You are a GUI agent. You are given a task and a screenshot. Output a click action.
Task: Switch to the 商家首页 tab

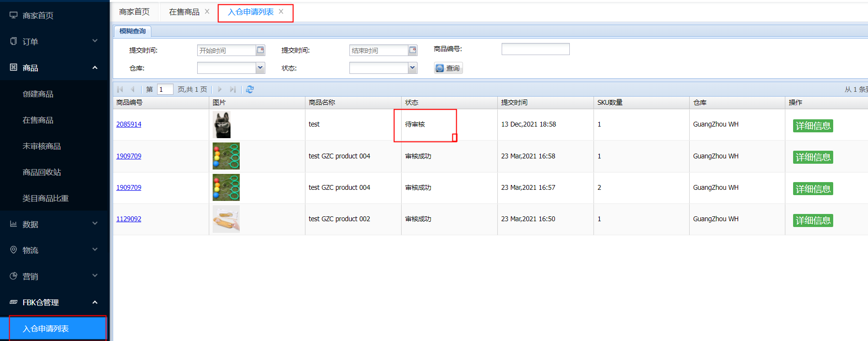(x=134, y=12)
